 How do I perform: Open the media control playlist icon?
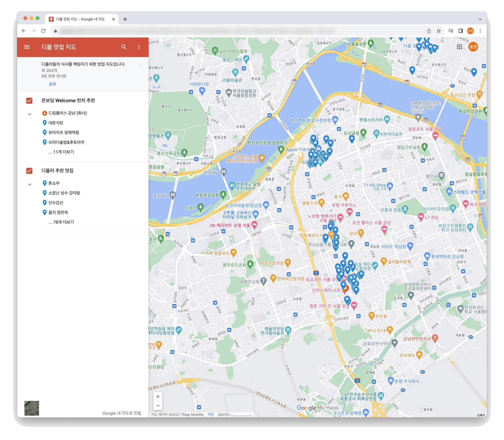451,31
